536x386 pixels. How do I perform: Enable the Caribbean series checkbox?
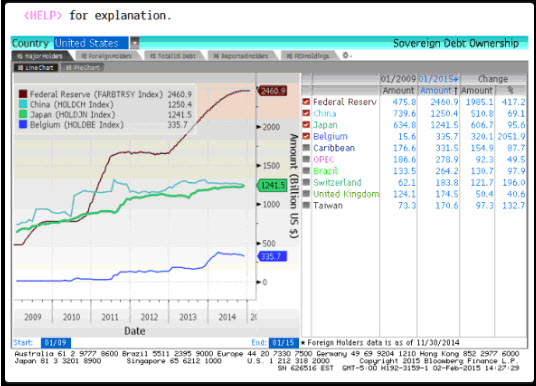point(306,148)
